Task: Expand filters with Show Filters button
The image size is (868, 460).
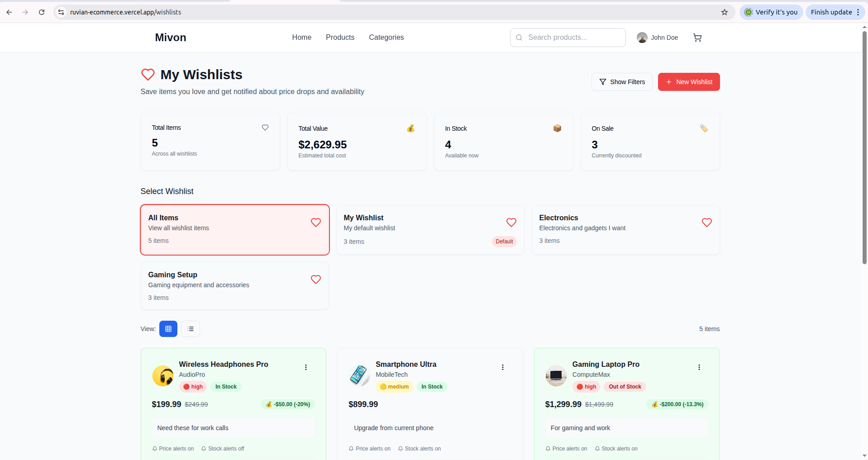Action: click(622, 82)
